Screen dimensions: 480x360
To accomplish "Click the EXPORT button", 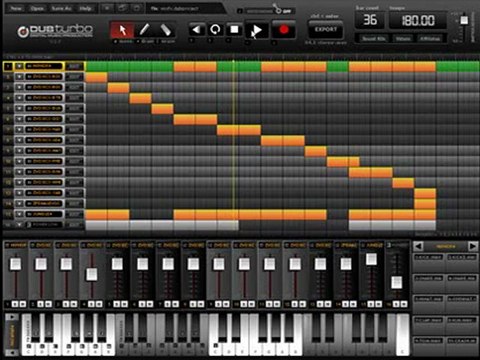I will tap(326, 29).
